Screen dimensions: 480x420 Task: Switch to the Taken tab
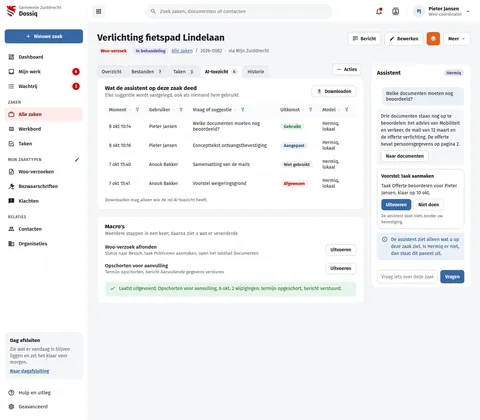[x=183, y=72]
